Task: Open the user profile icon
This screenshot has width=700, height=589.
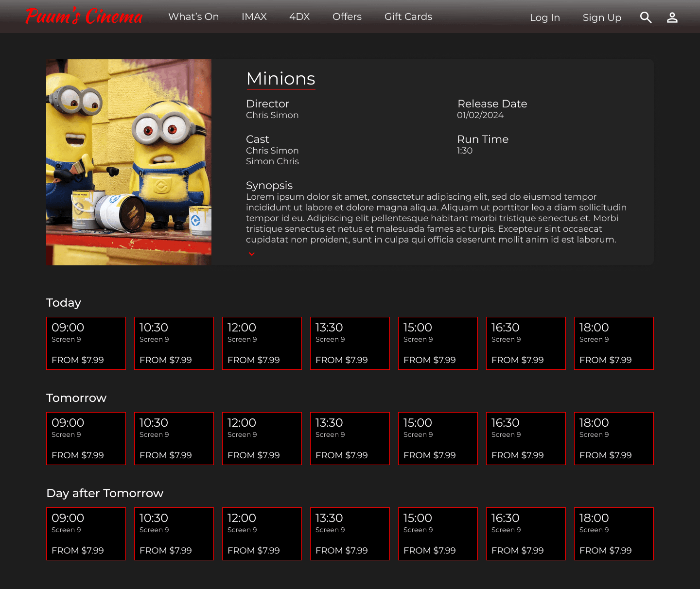Action: (672, 17)
